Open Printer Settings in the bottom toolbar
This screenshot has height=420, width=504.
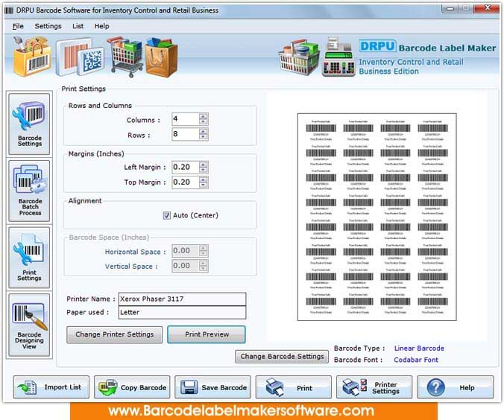[374, 387]
